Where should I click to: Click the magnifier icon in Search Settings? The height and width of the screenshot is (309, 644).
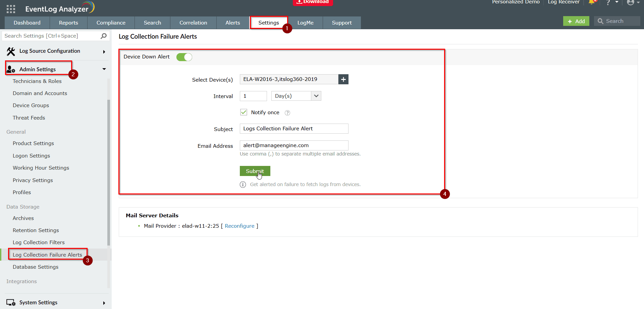click(x=104, y=36)
